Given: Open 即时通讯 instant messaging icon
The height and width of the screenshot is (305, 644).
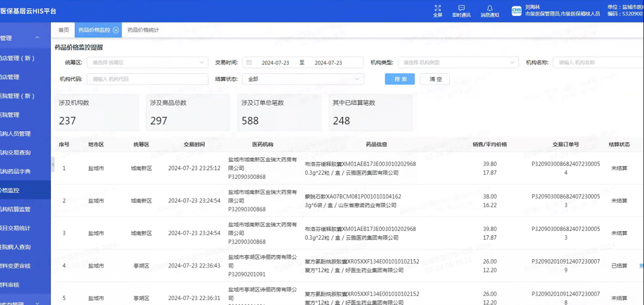Looking at the screenshot, I should tap(462, 8).
